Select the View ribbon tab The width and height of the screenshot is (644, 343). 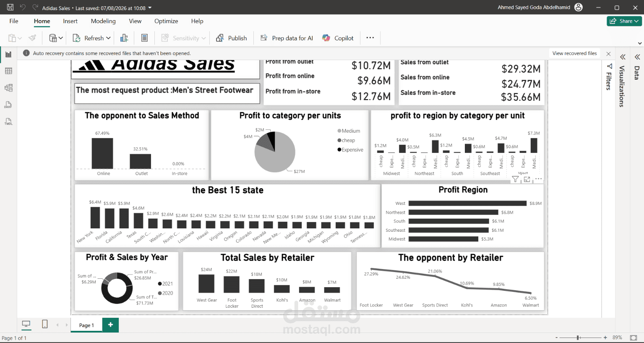click(135, 21)
